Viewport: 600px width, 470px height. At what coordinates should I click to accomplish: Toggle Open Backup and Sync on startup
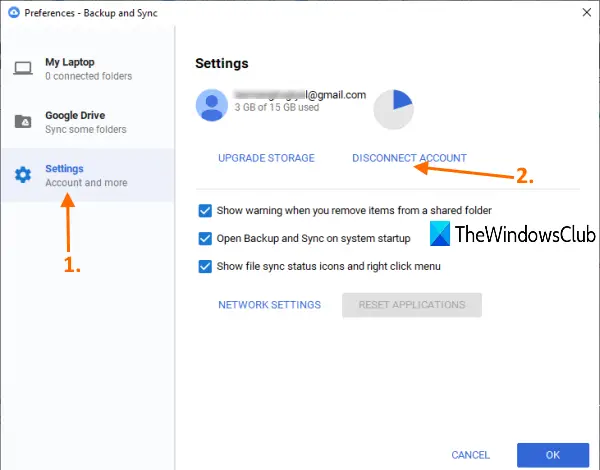coord(205,238)
